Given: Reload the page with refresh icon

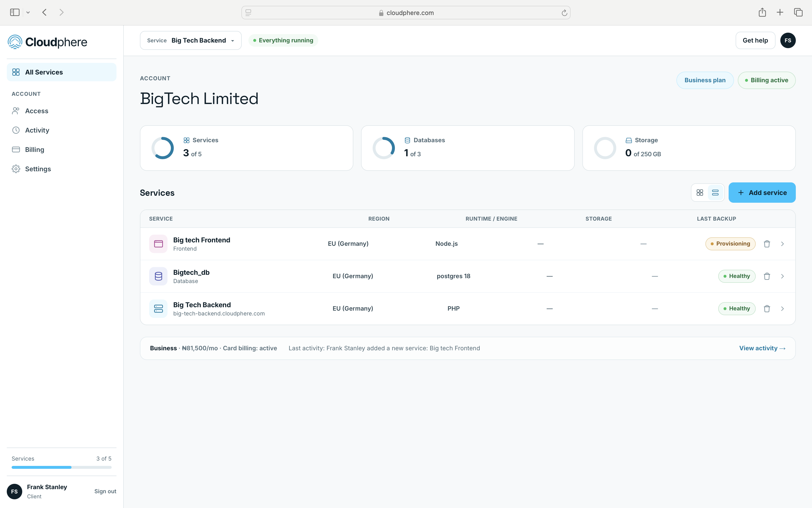Looking at the screenshot, I should tap(564, 13).
